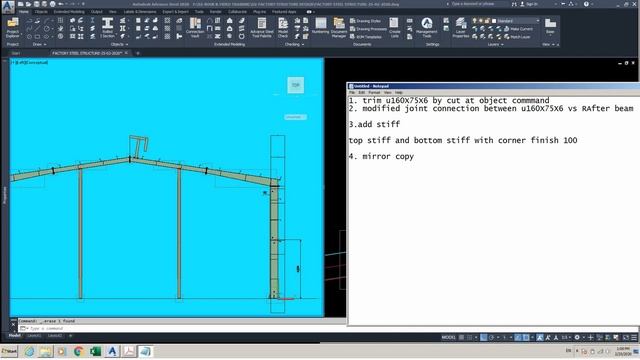Click the Drawing Styles button
640x360 pixels.
366,21
